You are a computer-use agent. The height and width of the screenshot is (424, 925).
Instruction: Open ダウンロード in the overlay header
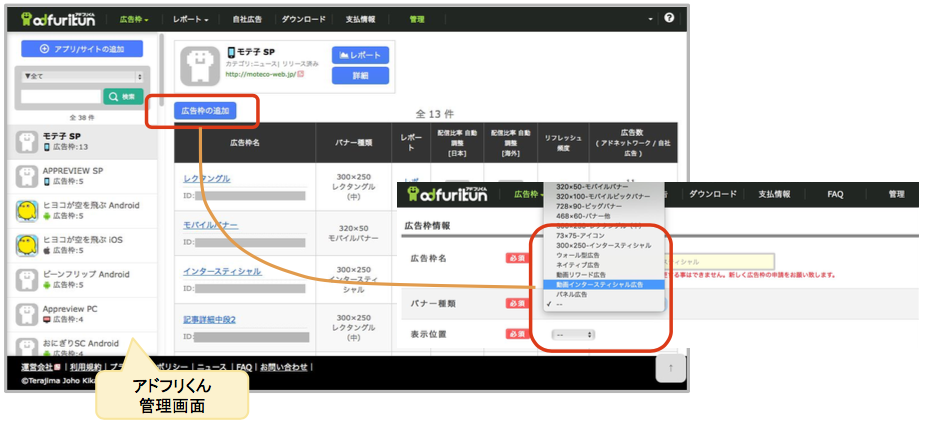pos(713,194)
